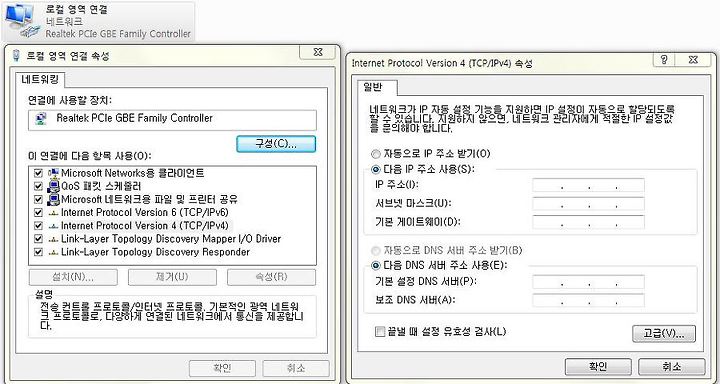This screenshot has width=720, height=384.
Task: Confirm IPv4 settings with 확인 button
Action: click(597, 367)
